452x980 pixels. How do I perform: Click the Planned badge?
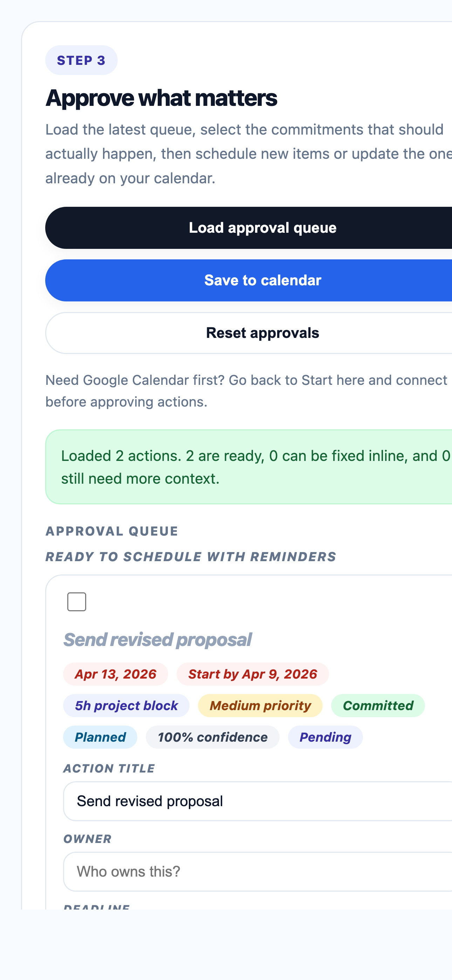tap(100, 737)
